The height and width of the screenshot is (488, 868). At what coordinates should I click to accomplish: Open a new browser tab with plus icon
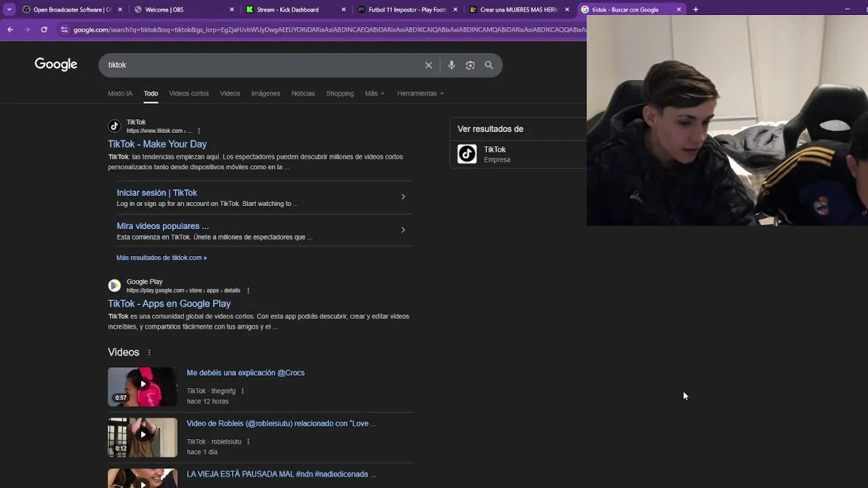pyautogui.click(x=695, y=9)
